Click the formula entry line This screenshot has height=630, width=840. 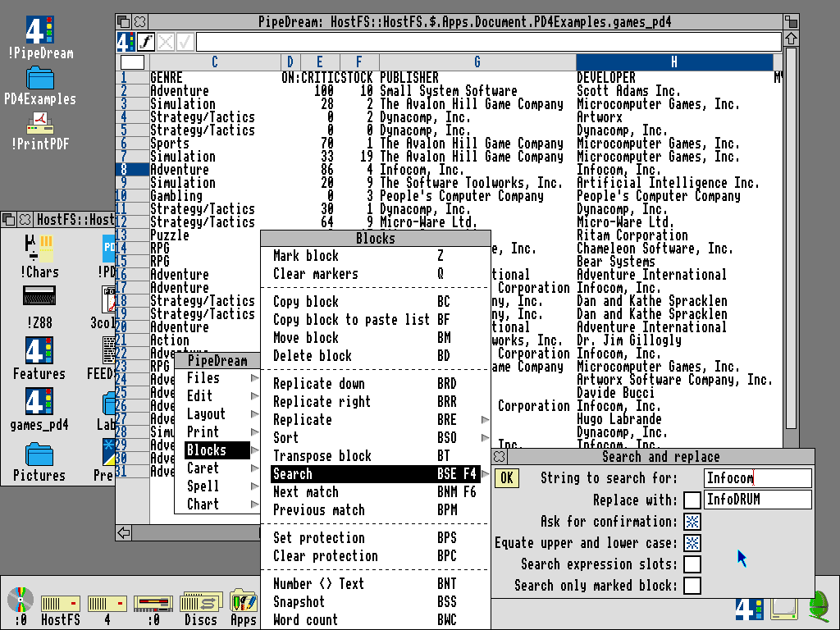pos(489,42)
